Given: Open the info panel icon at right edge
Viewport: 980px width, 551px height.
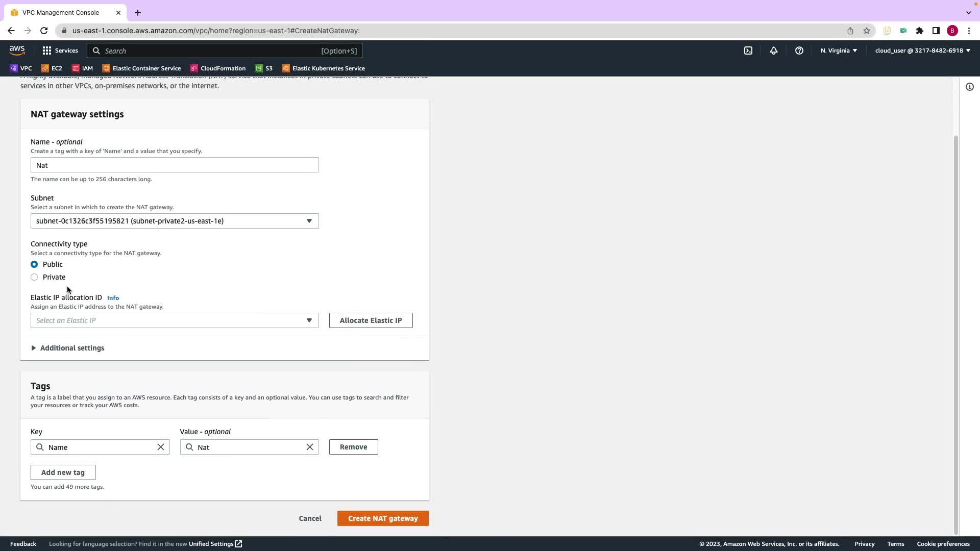Looking at the screenshot, I should [970, 87].
